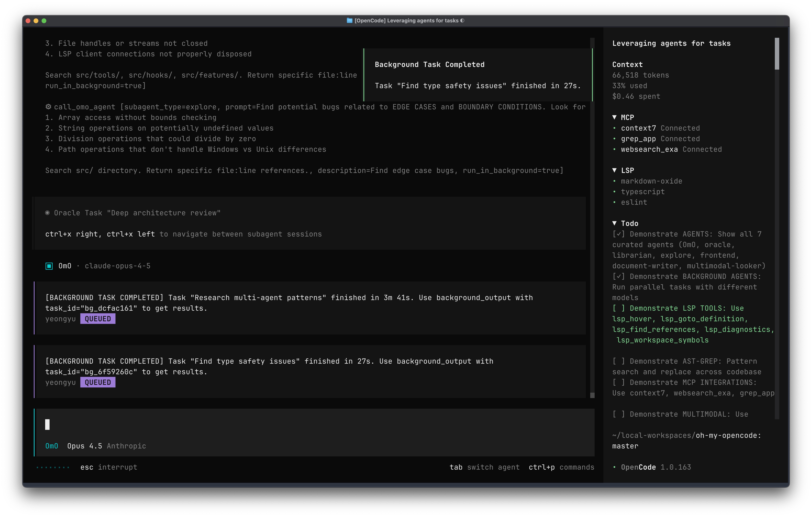Check the Demonstrate LSP TOOLS todo item
Screen dimensions: 812x517
click(619, 308)
